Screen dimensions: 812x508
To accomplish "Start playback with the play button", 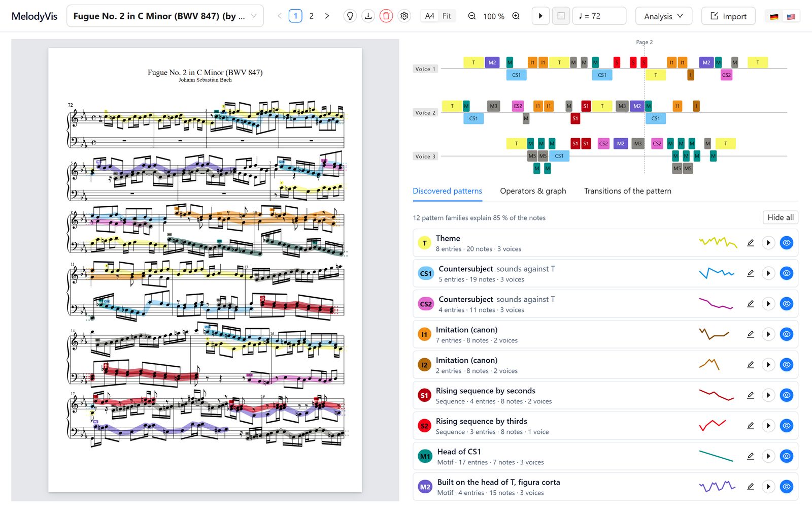I will coord(540,16).
